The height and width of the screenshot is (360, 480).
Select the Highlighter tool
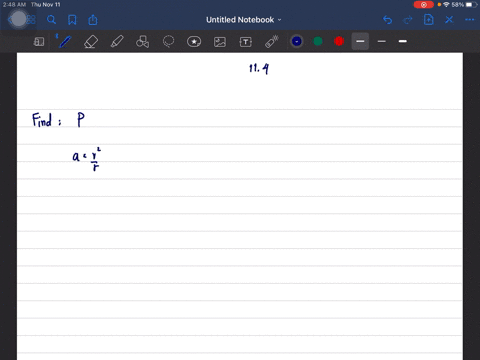[x=117, y=42]
